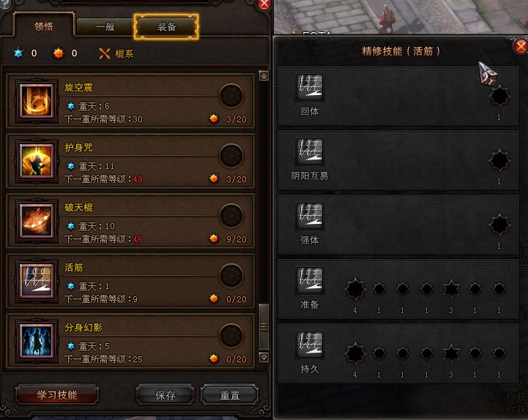Click the 重置 button
Viewport: 528px width, 420px height.
point(230,395)
